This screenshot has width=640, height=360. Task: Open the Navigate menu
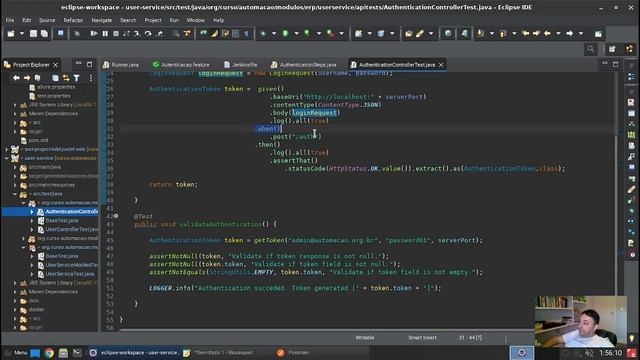tap(102, 20)
